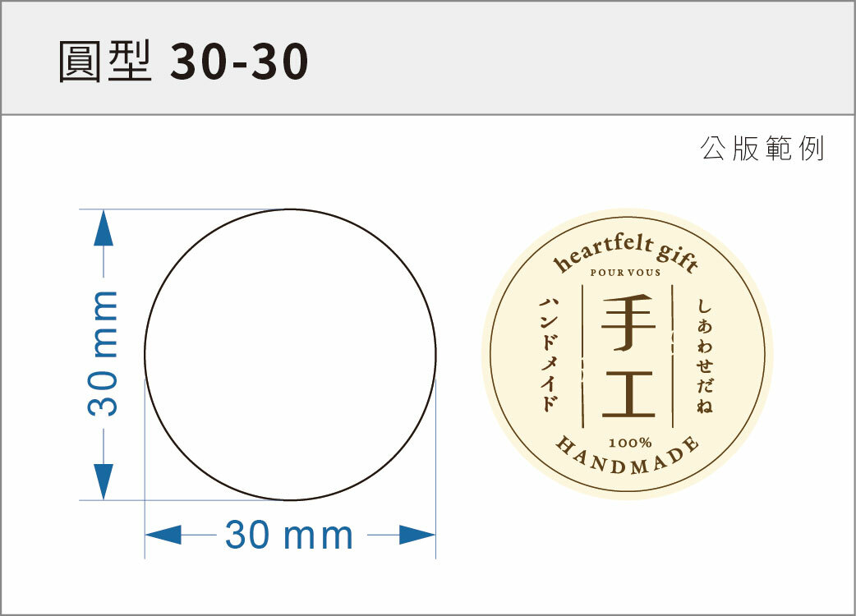Select the vertical 30 mm height label
Screen dimensions: 856x616
point(104,353)
